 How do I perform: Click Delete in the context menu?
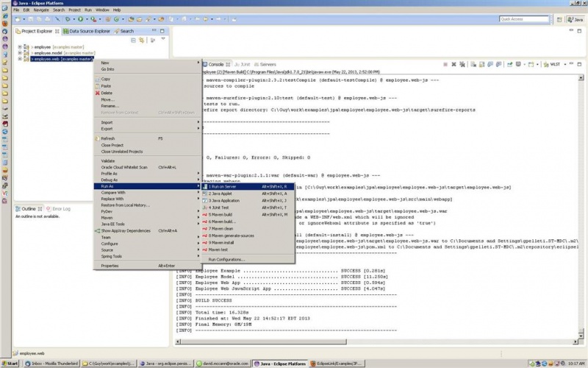pos(148,93)
